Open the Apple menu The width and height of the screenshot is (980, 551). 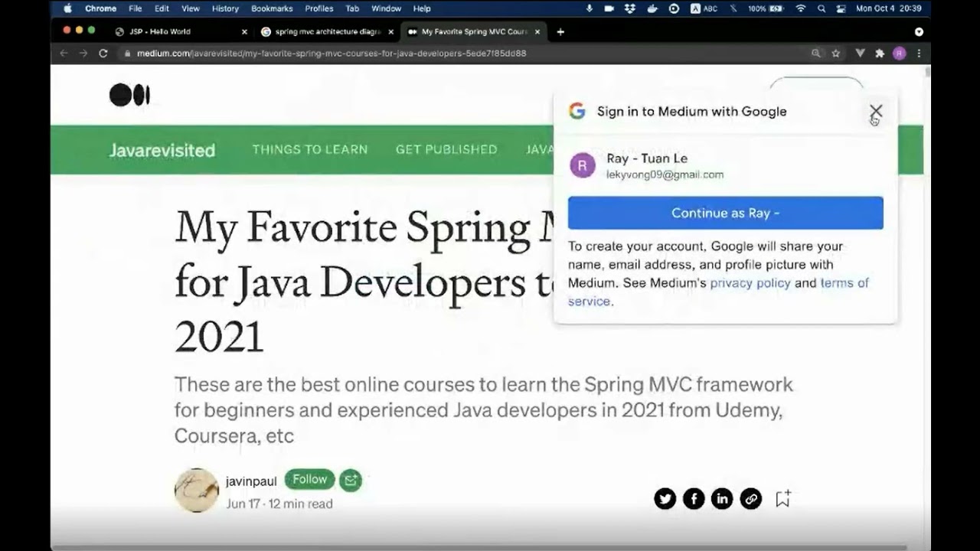(x=67, y=8)
